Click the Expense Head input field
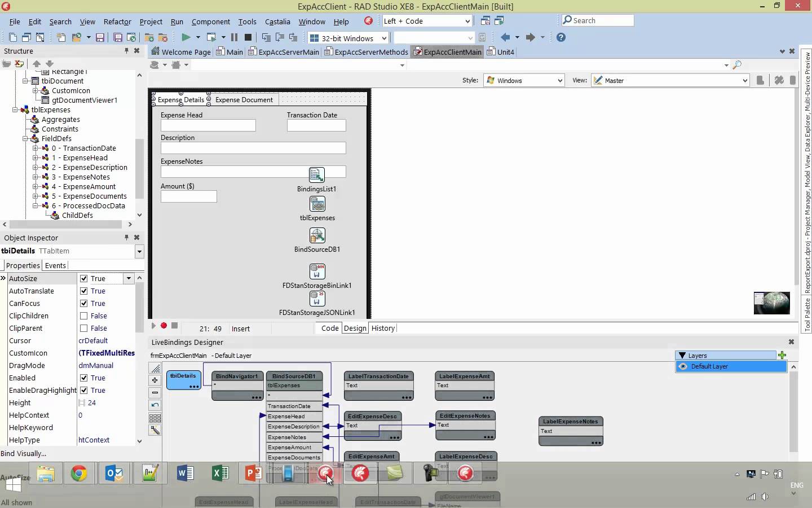This screenshot has height=508, width=812. pos(208,125)
